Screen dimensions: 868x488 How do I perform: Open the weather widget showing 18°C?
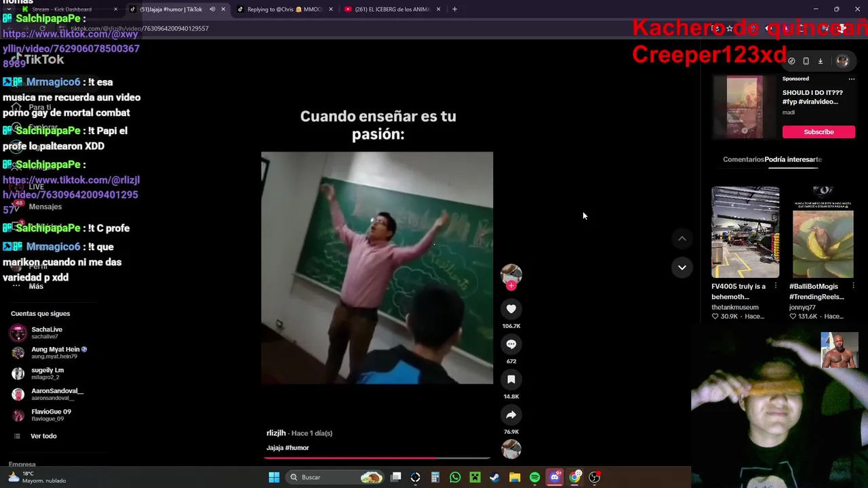(x=37, y=477)
